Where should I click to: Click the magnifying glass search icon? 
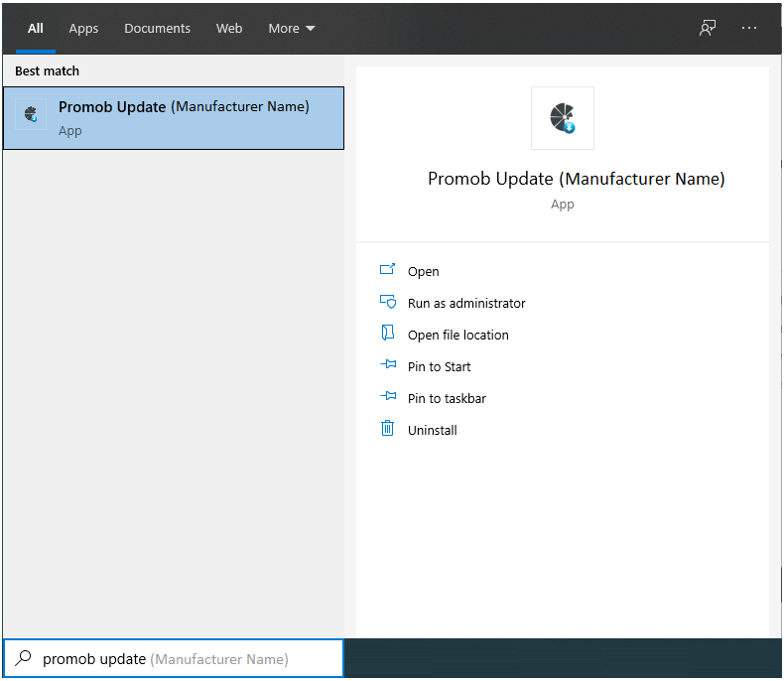[x=23, y=658]
